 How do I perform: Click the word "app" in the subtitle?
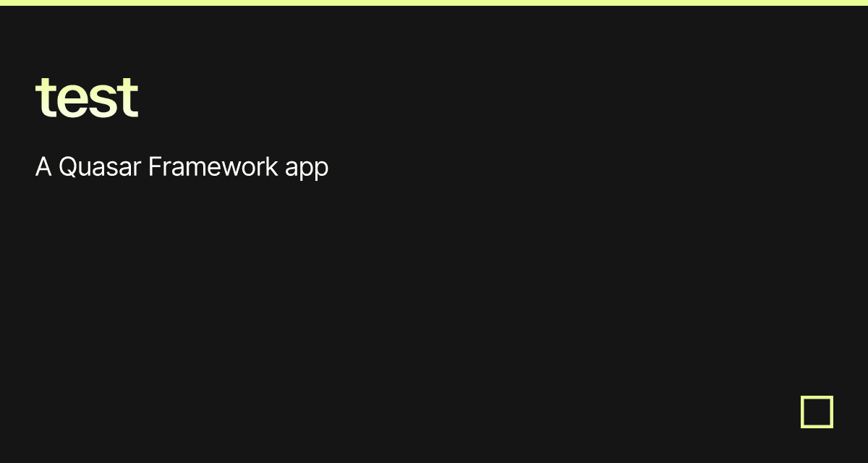click(x=307, y=170)
